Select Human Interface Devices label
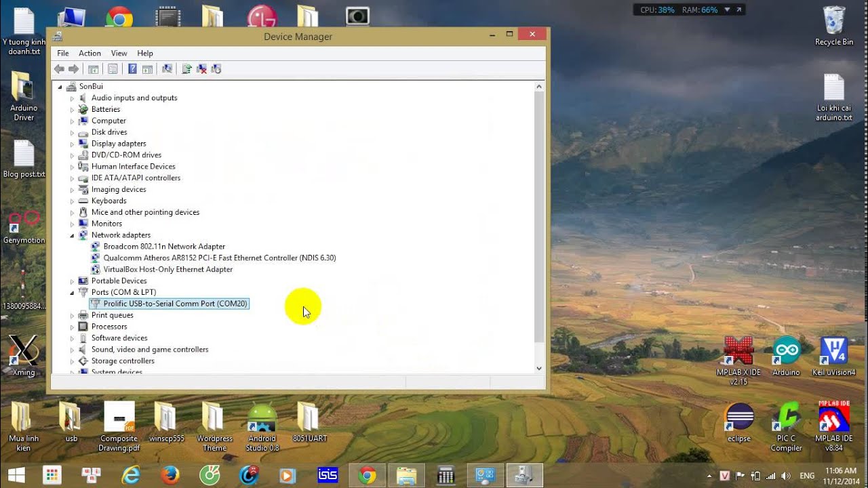This screenshot has width=868, height=488. tap(134, 167)
